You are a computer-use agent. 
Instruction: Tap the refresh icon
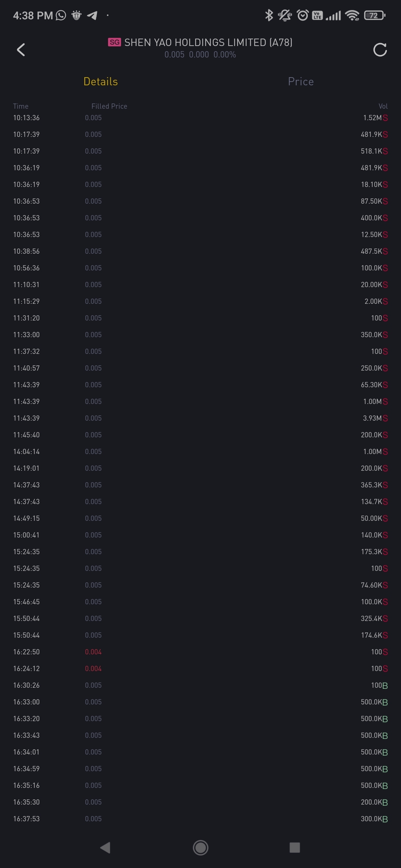click(x=380, y=50)
